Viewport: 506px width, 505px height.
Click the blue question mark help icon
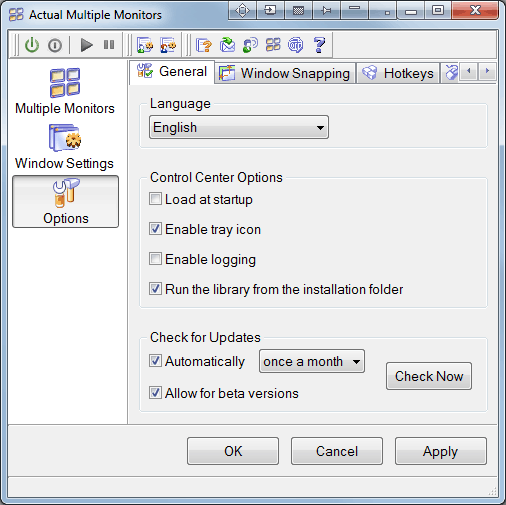click(319, 45)
